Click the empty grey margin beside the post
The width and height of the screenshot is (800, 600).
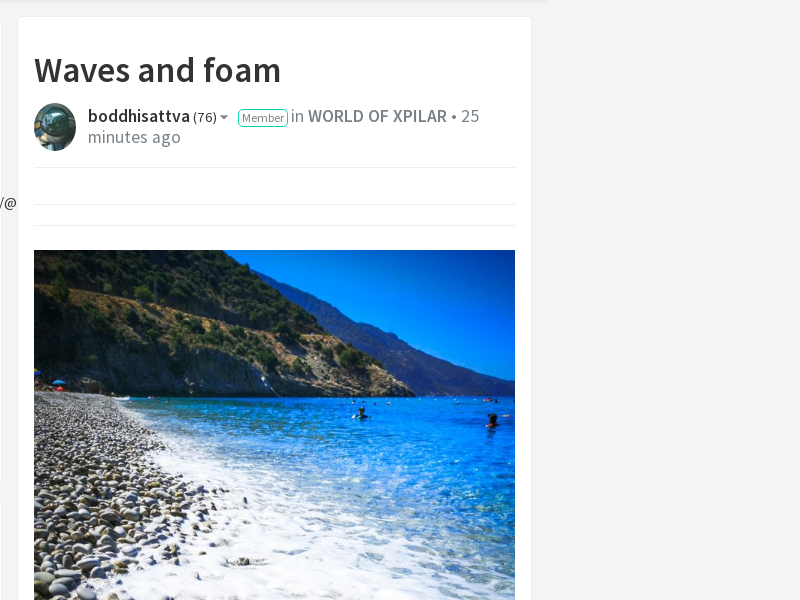pos(663,306)
